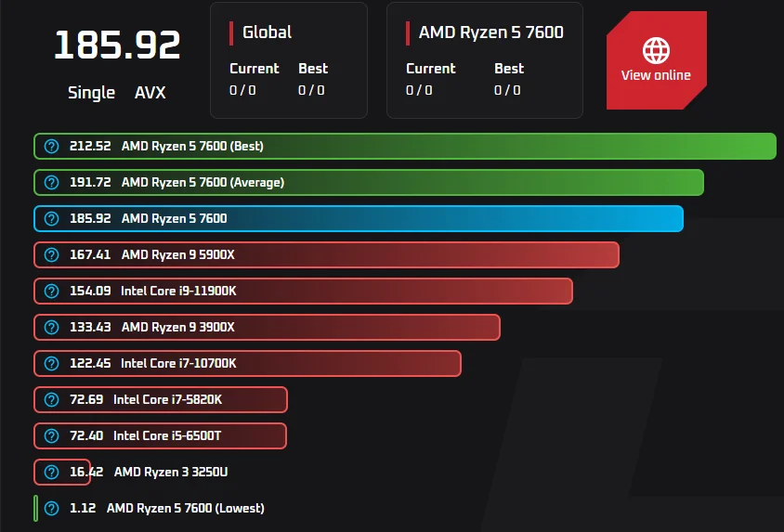Click the Global panel heading
This screenshot has width=784, height=532.
pos(267,32)
